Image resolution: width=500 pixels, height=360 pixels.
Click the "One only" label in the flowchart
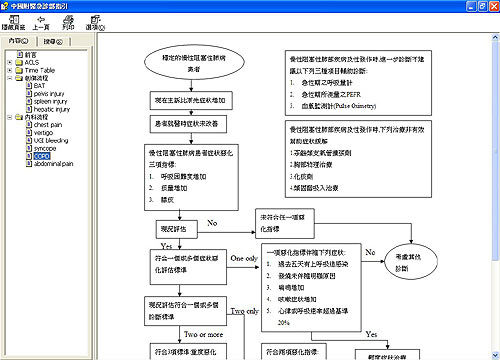(244, 258)
